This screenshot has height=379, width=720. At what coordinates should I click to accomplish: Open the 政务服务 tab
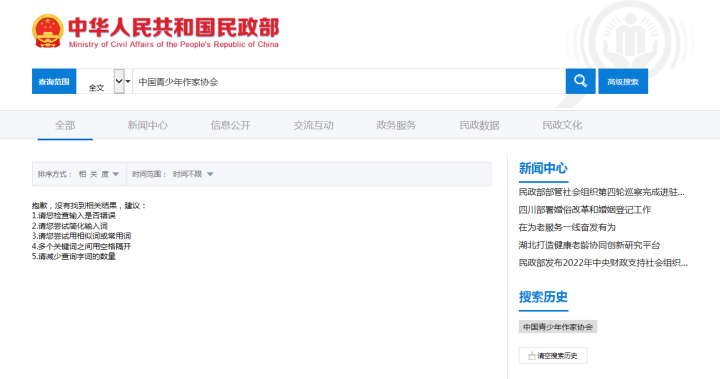pyautogui.click(x=396, y=125)
